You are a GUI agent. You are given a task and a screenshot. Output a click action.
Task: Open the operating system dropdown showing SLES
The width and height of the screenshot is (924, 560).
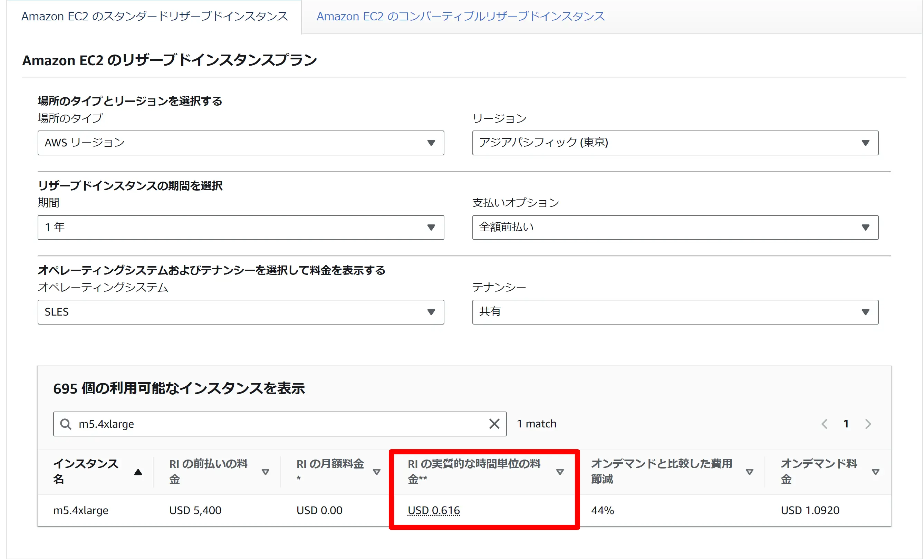[241, 312]
